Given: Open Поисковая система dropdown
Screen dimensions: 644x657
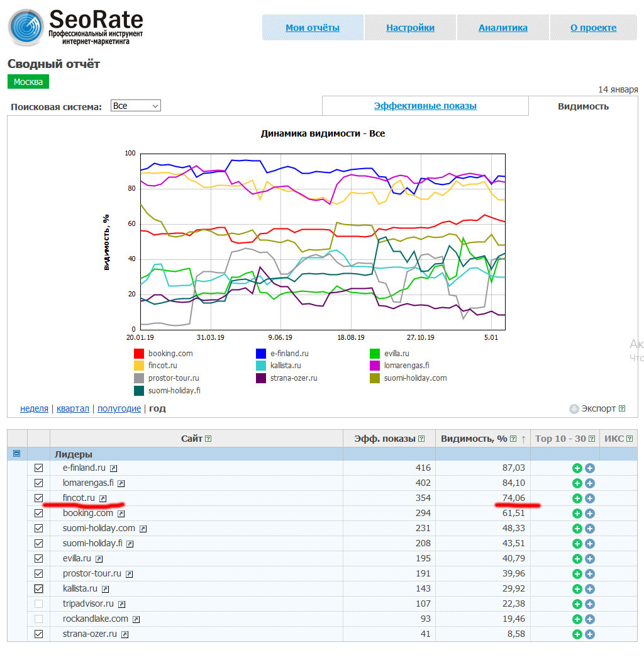Looking at the screenshot, I should [x=136, y=106].
